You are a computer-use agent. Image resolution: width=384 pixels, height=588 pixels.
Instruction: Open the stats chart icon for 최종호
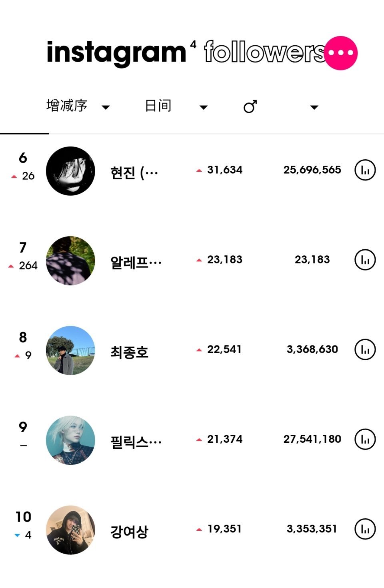365,349
